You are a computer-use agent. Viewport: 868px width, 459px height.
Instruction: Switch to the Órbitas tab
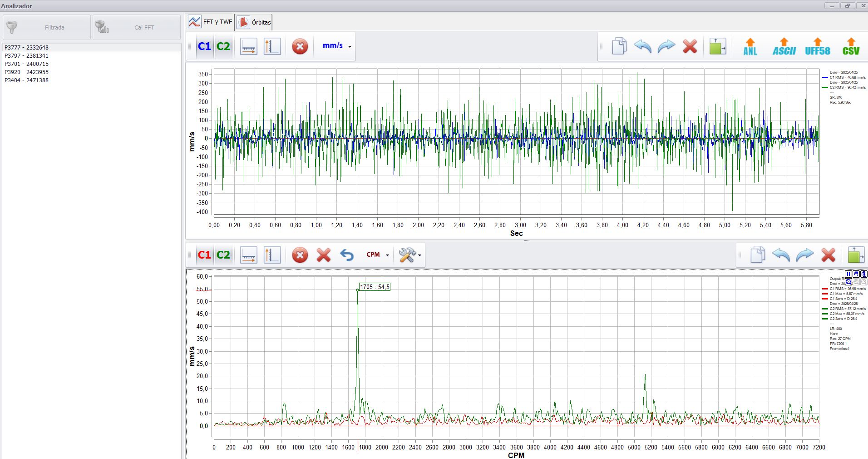coord(254,22)
